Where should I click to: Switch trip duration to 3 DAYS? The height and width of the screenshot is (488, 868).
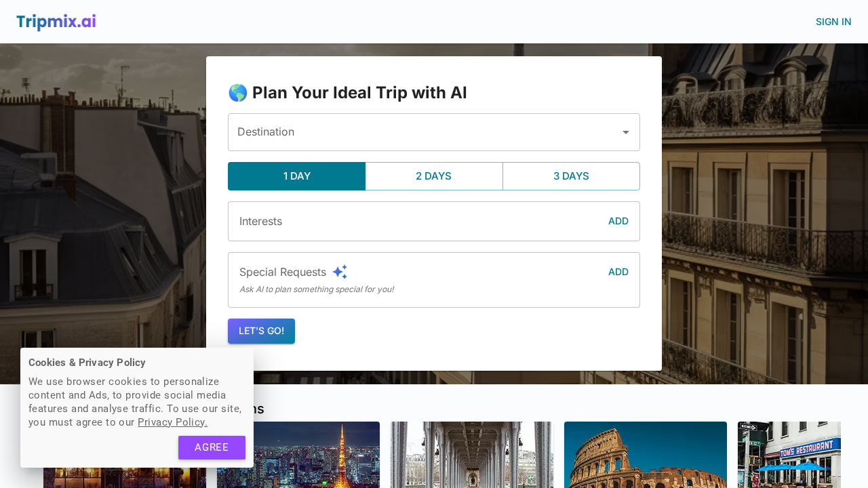[571, 176]
